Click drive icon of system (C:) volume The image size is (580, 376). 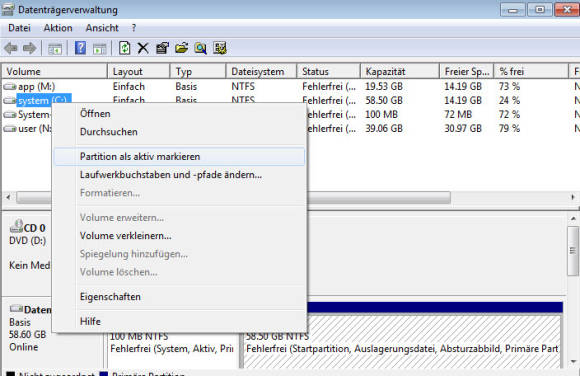(x=10, y=101)
